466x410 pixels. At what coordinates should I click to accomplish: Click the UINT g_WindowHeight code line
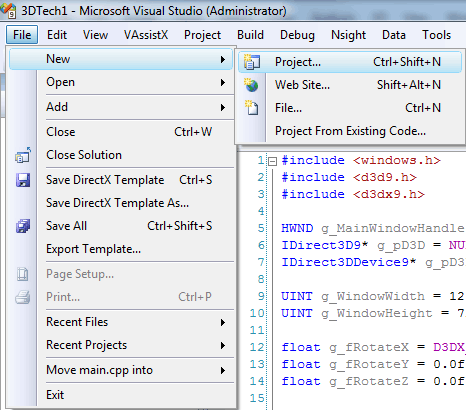click(373, 313)
